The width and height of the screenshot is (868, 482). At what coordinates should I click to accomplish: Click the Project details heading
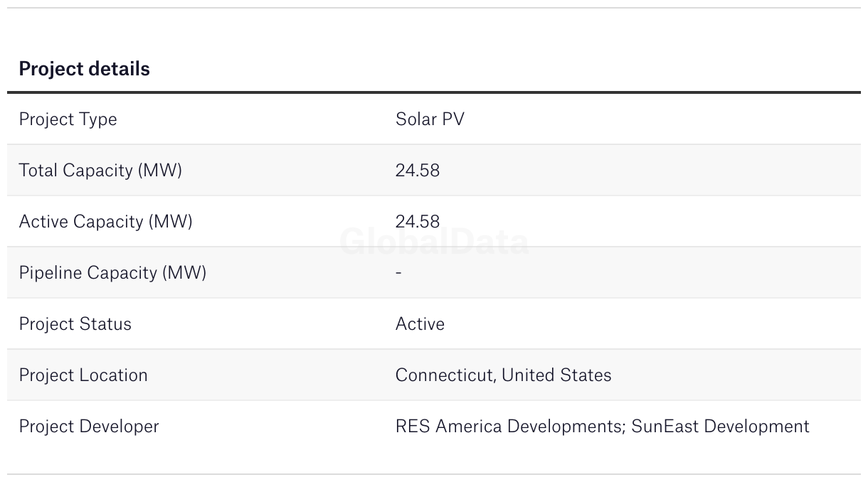84,69
